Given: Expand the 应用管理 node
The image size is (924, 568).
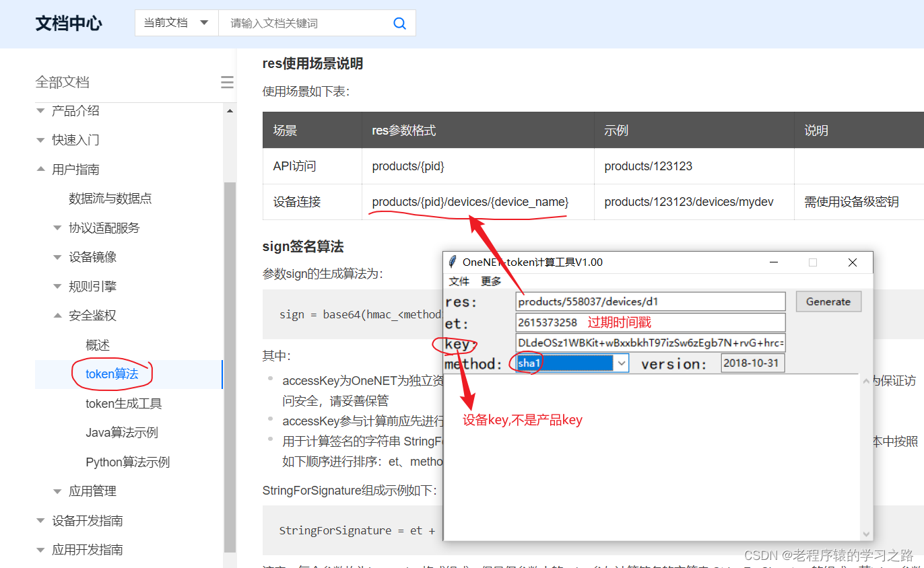Looking at the screenshot, I should click(x=57, y=491).
